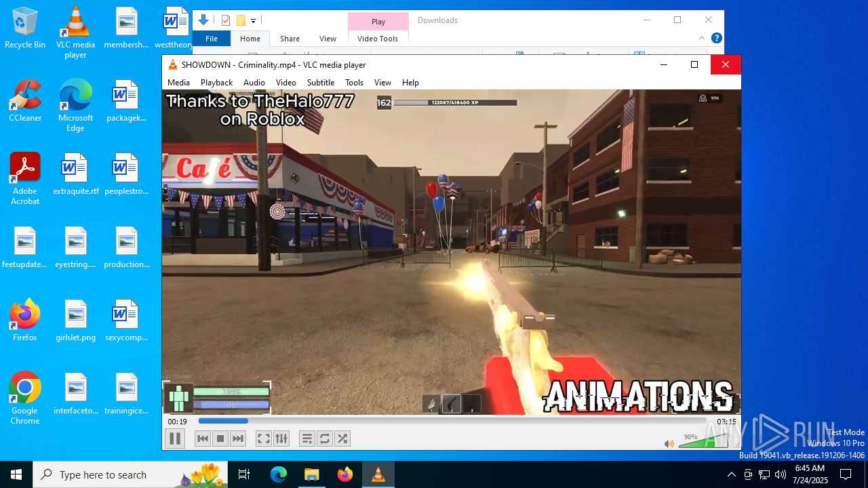Image resolution: width=868 pixels, height=488 pixels.
Task: Select the Recycle Bin desktop icon
Action: pos(25,28)
